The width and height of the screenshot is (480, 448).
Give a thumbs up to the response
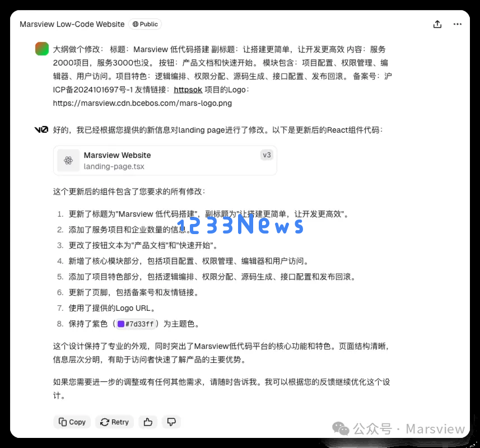[148, 422]
